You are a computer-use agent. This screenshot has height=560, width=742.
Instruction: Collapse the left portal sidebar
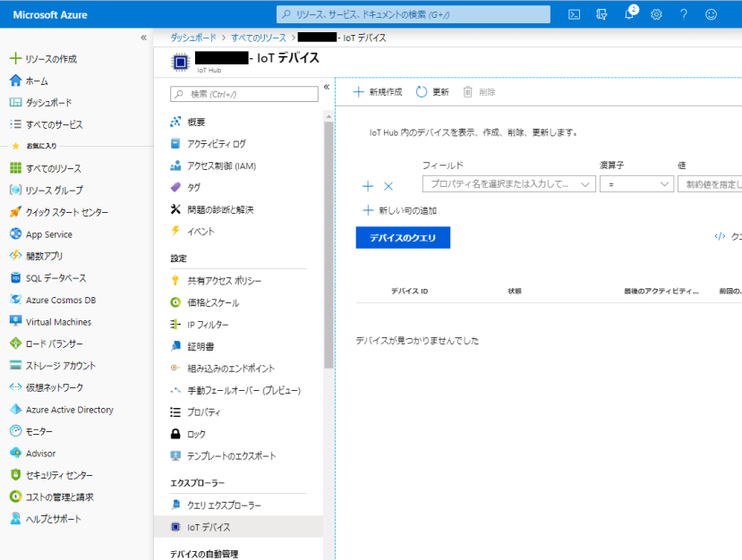click(x=144, y=38)
